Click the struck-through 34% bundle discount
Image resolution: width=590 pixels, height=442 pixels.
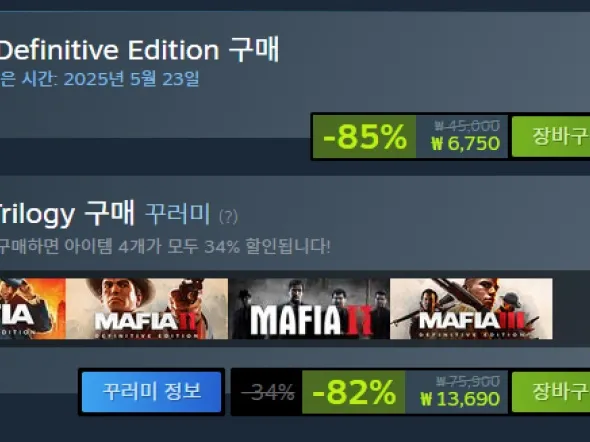point(268,392)
